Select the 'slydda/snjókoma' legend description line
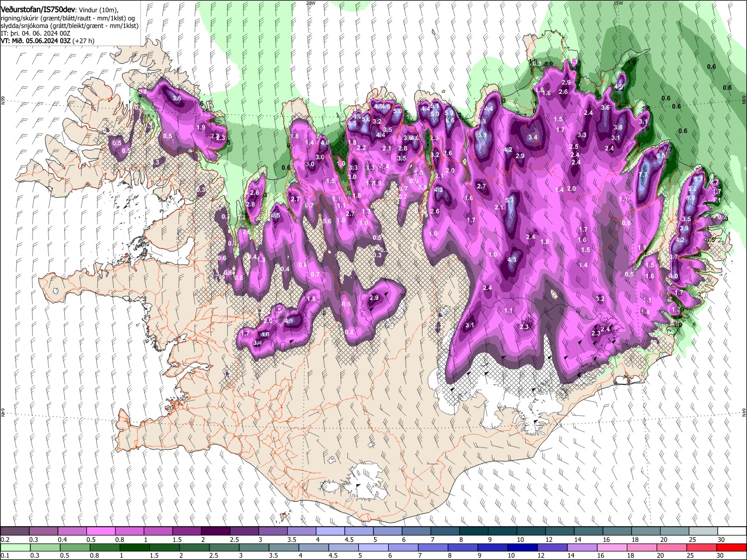The image size is (747, 560). click(x=69, y=26)
